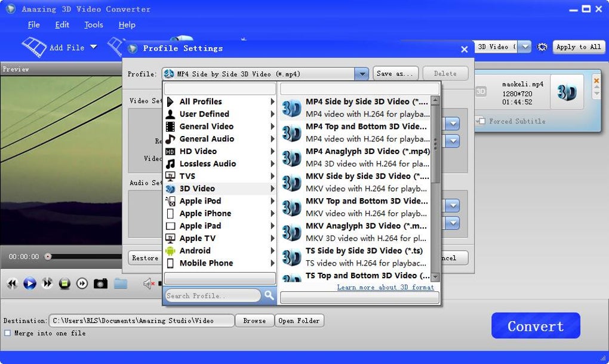Select User Defined category

click(220, 114)
